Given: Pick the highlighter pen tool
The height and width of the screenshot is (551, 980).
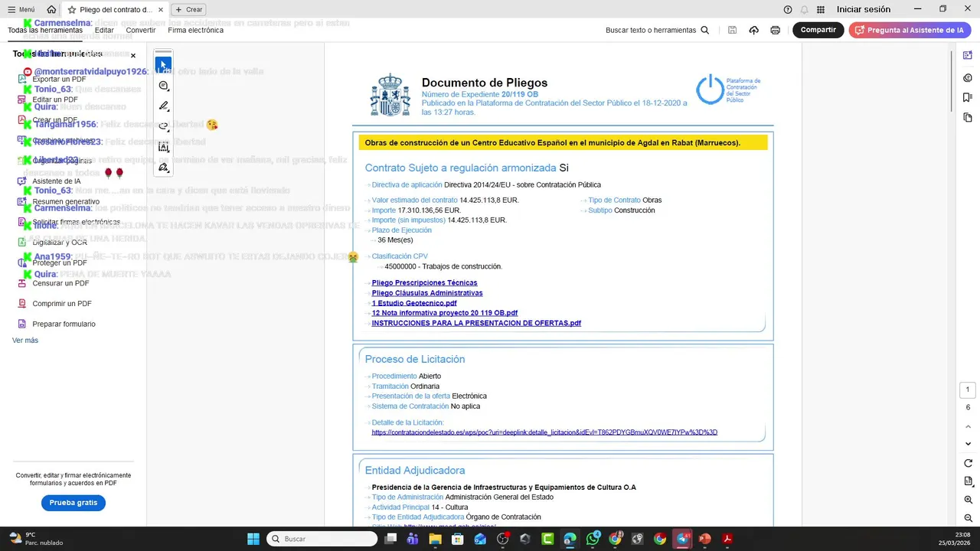Looking at the screenshot, I should point(163,106).
